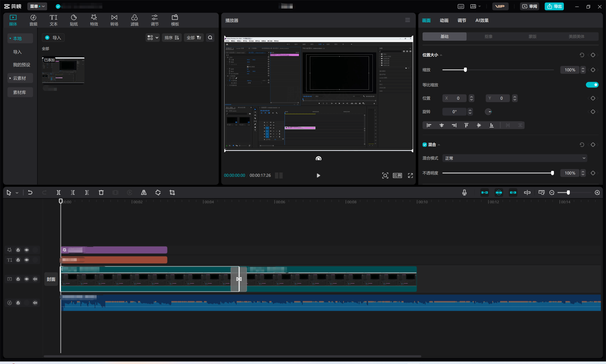
Task: Open 贴纸 stickers panel
Action: tap(74, 20)
